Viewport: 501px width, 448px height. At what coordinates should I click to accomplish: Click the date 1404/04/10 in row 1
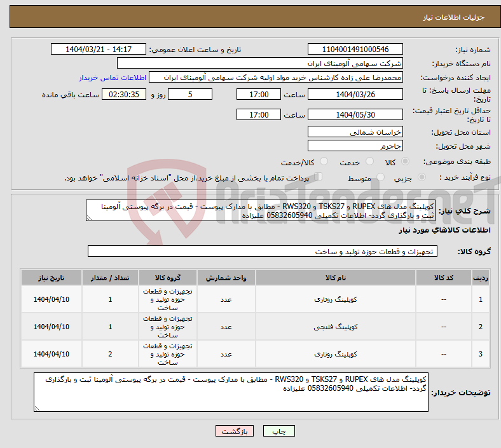51,299
